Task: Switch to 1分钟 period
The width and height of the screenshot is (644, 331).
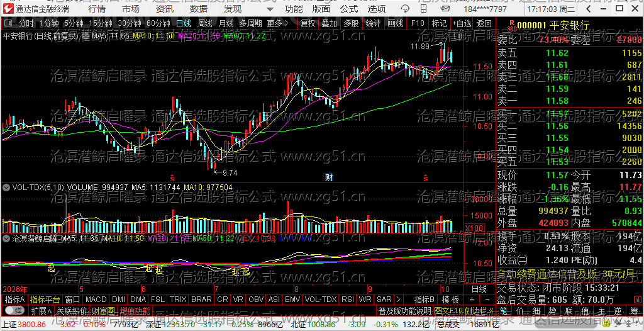Action: click(x=50, y=24)
